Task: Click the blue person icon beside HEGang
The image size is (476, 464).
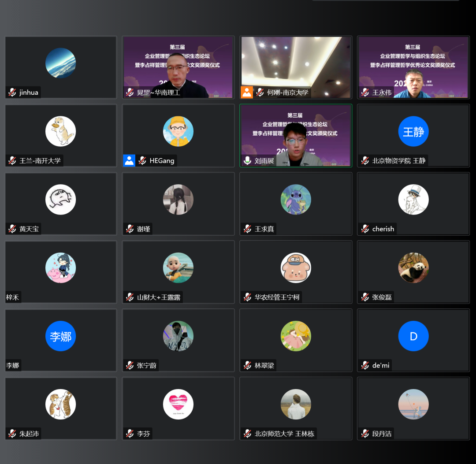Action: point(129,160)
